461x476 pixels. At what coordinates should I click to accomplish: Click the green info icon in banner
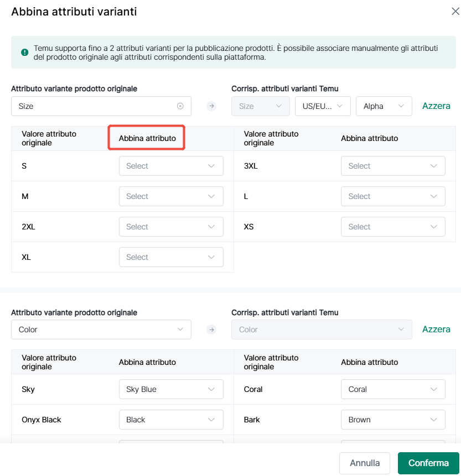pyautogui.click(x=24, y=52)
